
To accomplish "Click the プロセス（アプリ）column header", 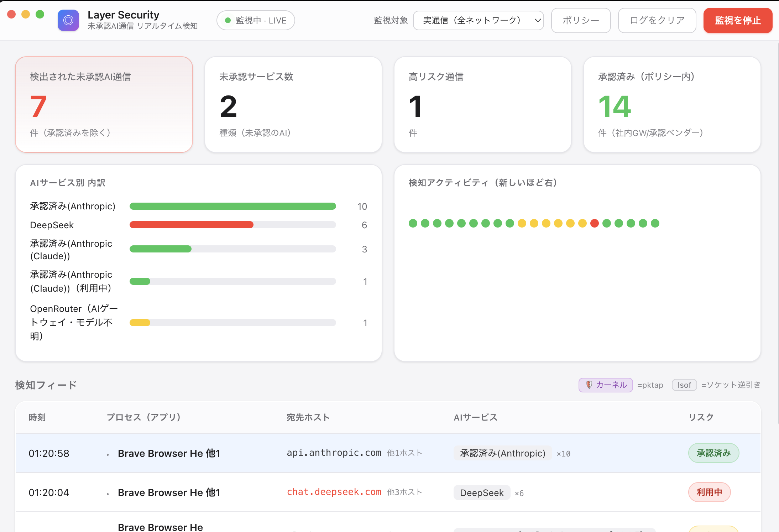I will [144, 417].
